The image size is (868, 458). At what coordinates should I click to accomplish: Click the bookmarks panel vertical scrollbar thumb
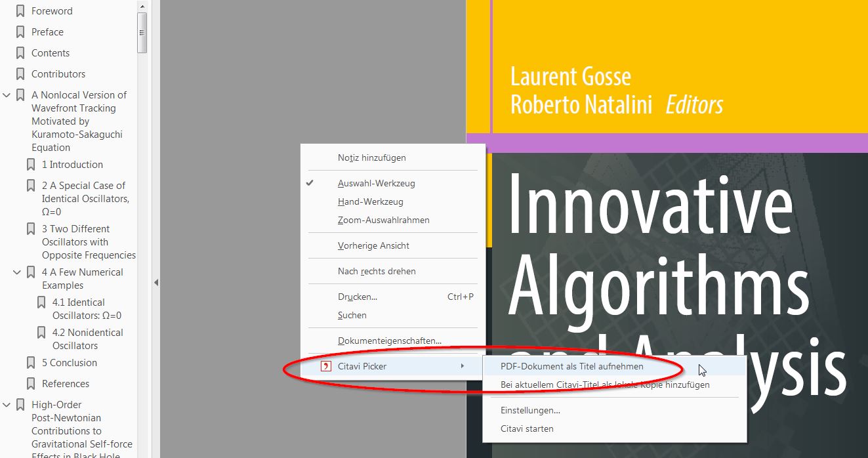(142, 31)
